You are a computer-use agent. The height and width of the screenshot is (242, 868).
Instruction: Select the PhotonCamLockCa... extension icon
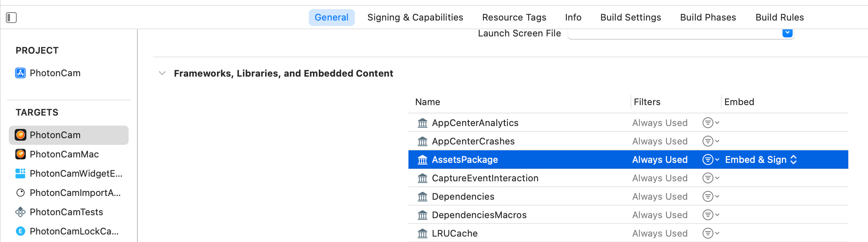tap(20, 231)
